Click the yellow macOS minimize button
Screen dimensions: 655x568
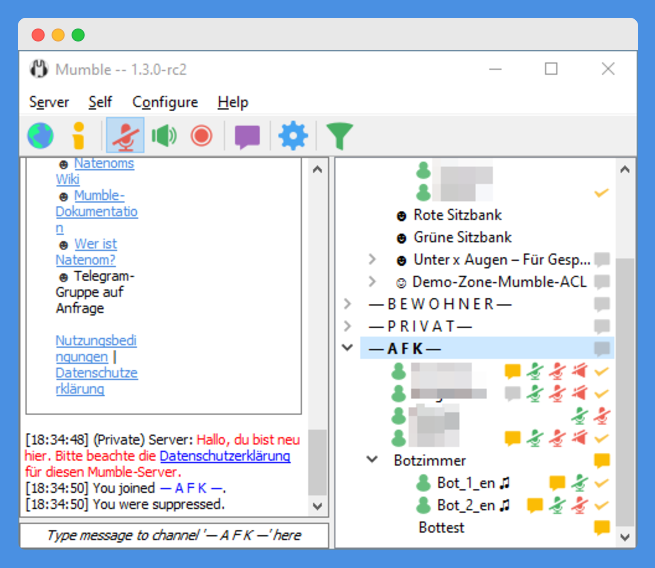click(58, 35)
